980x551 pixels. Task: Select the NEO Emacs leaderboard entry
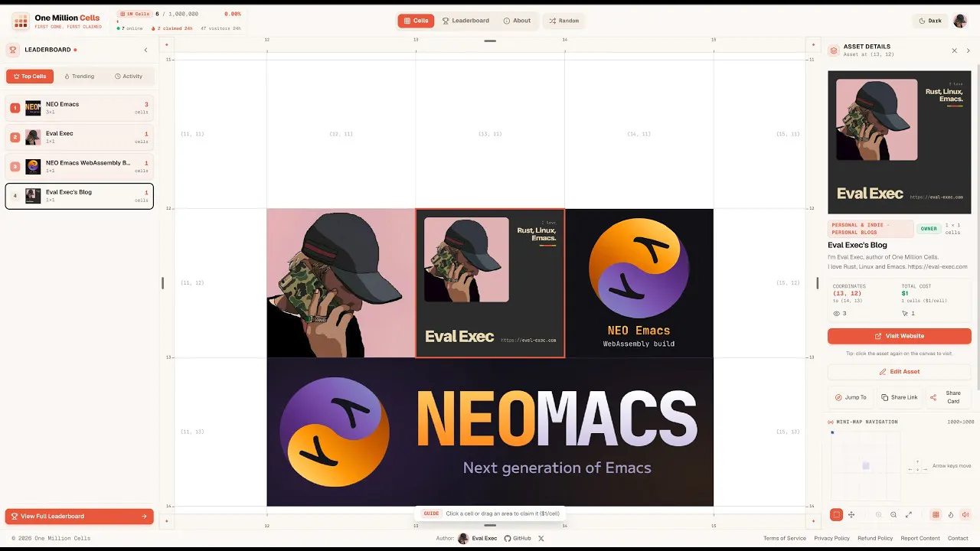pos(80,108)
